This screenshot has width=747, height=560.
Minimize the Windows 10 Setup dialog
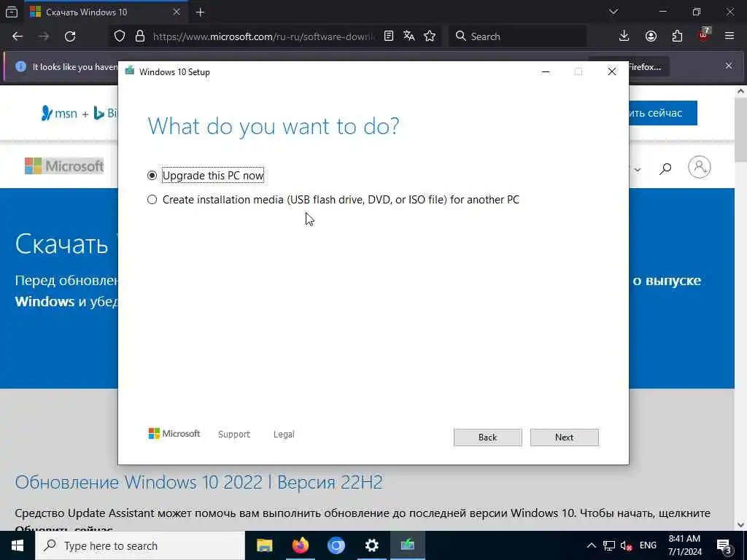(x=546, y=72)
